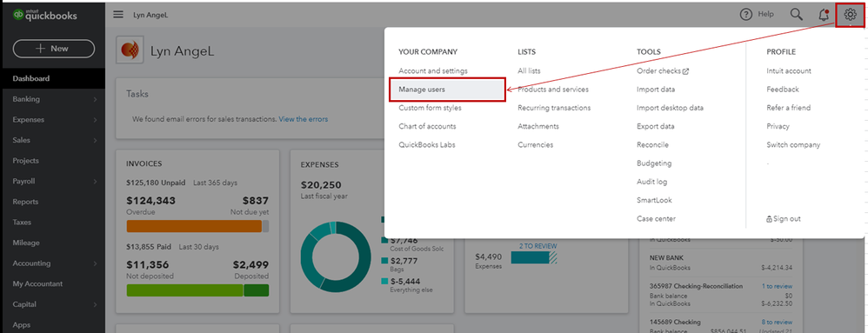Image resolution: width=868 pixels, height=333 pixels.
Task: Expand the Banking sidebar chevron
Action: [95, 100]
